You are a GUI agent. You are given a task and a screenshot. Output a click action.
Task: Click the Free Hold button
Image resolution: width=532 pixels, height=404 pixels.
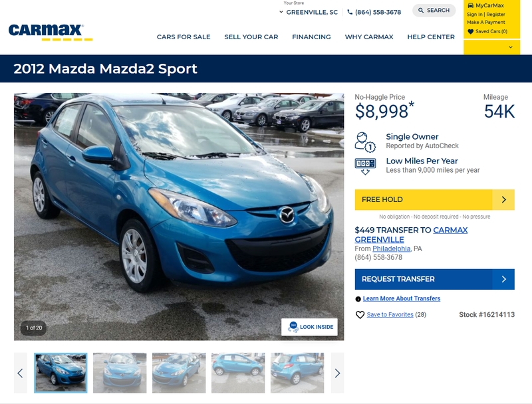(x=435, y=199)
